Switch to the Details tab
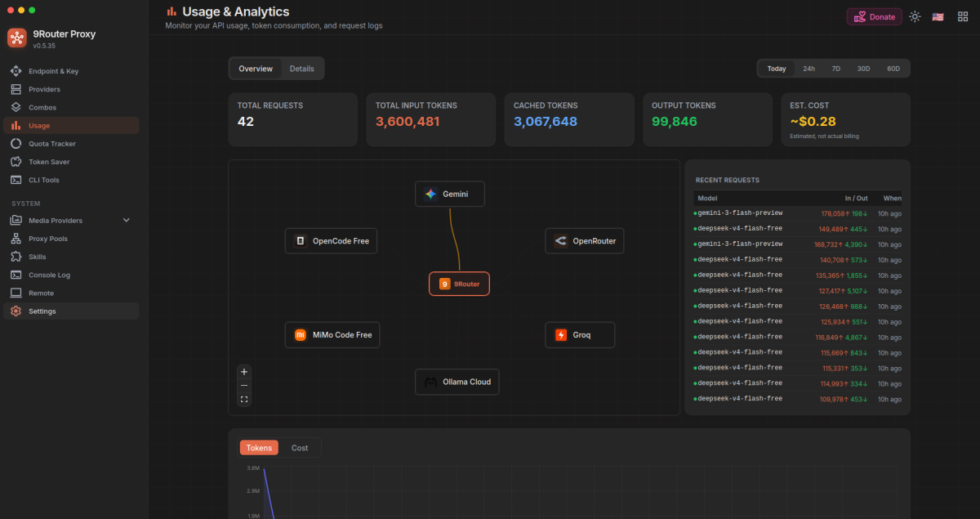This screenshot has height=519, width=980. click(x=301, y=69)
